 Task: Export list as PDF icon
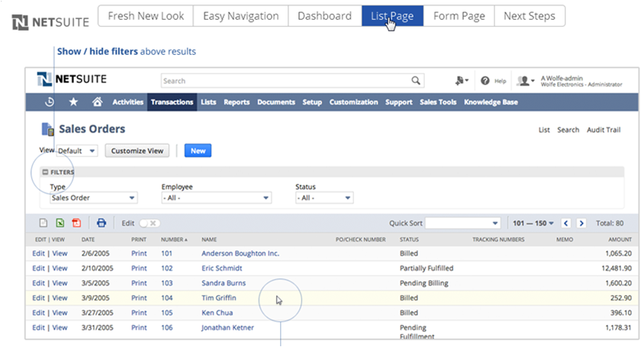pos(76,223)
